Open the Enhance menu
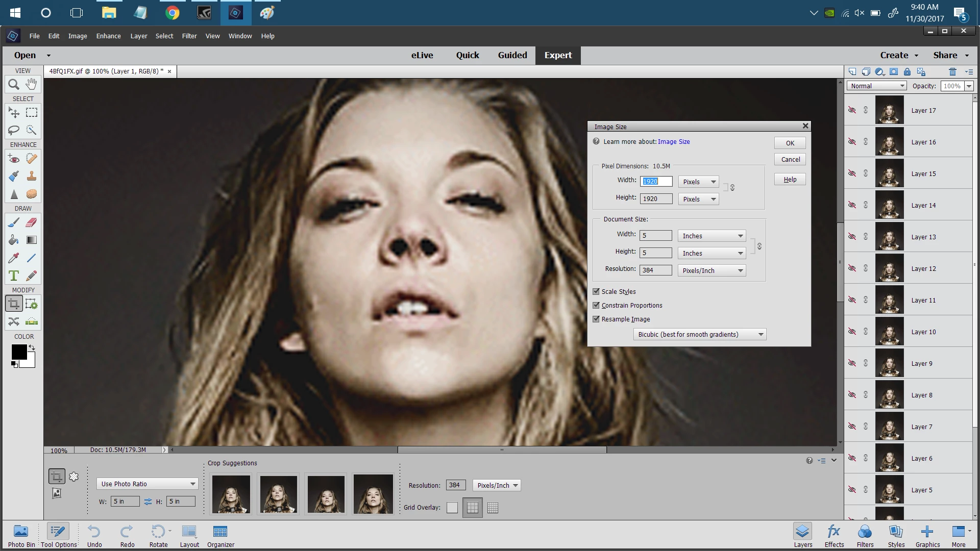 pos(108,36)
